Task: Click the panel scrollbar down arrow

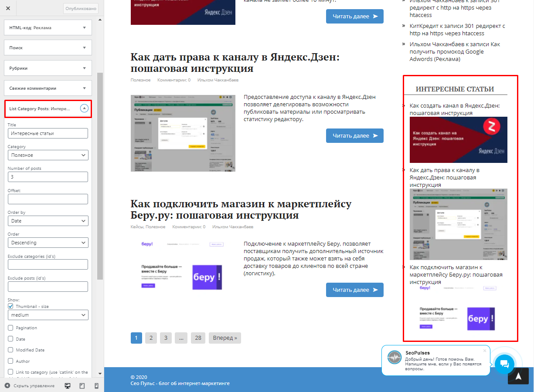Action: coord(100,373)
